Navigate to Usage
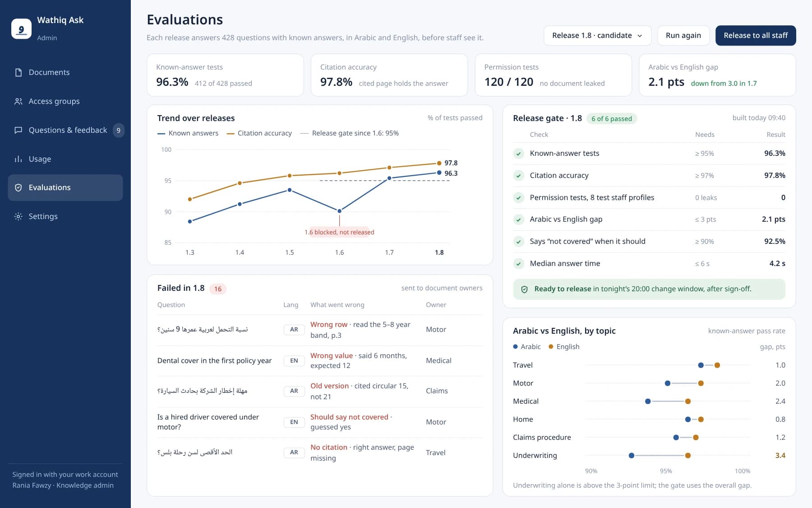 [65, 159]
